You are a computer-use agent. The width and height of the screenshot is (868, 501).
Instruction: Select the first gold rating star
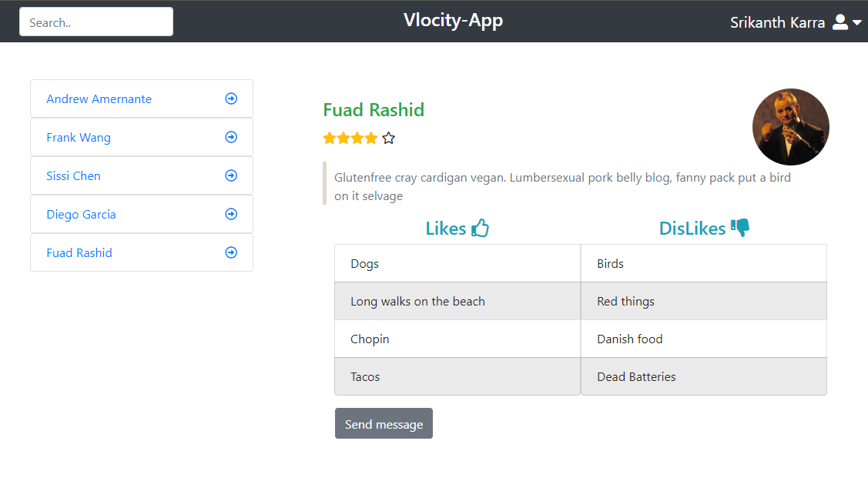pos(330,139)
